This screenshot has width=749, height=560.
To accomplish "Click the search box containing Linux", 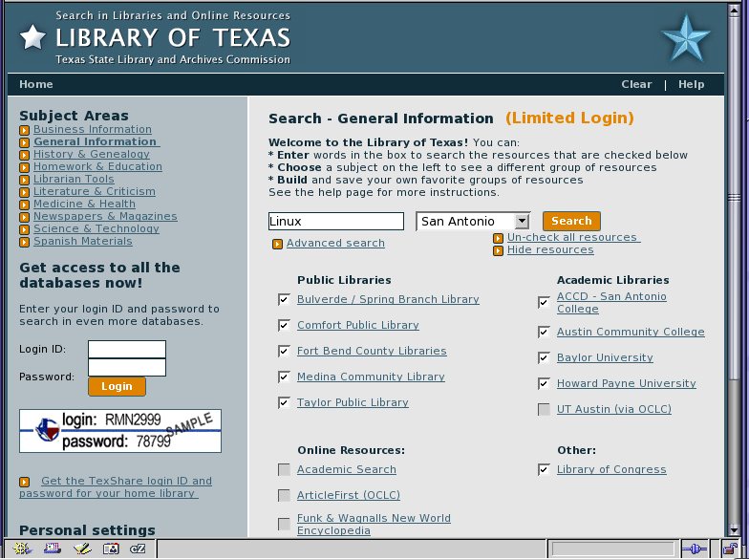I will pyautogui.click(x=335, y=222).
